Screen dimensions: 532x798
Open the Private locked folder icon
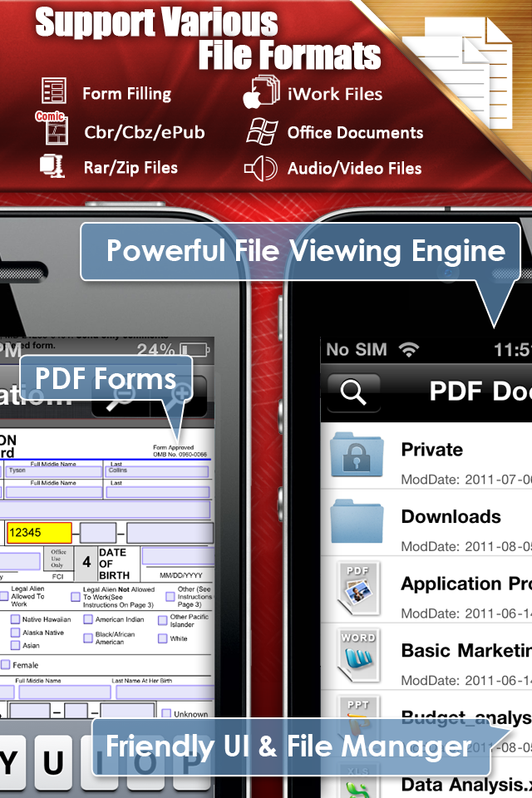pos(357,455)
